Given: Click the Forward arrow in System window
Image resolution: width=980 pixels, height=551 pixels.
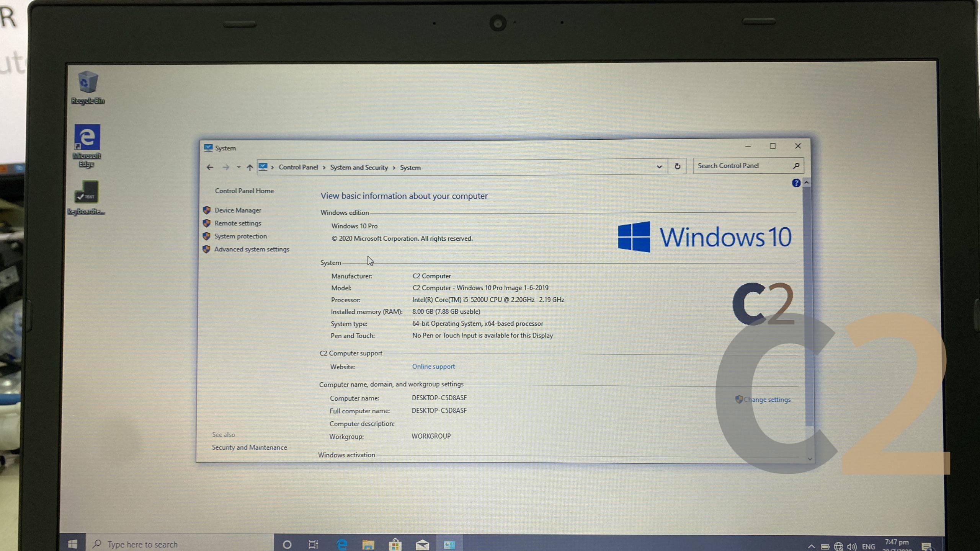Looking at the screenshot, I should pos(226,167).
